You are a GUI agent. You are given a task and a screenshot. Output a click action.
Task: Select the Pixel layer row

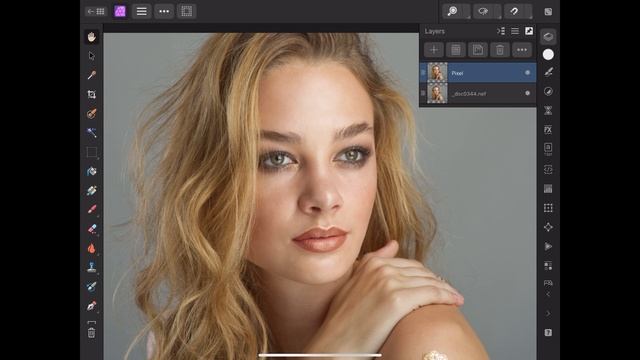coord(478,73)
